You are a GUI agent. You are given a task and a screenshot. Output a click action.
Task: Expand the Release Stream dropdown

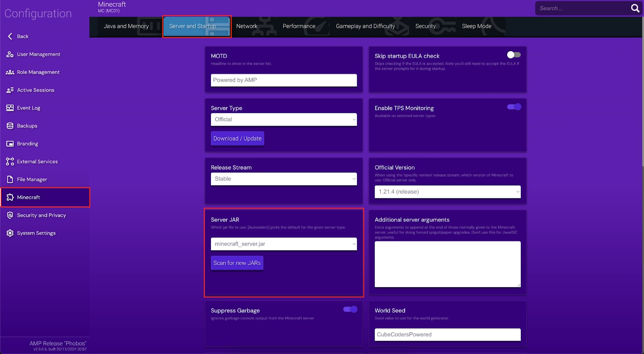284,179
